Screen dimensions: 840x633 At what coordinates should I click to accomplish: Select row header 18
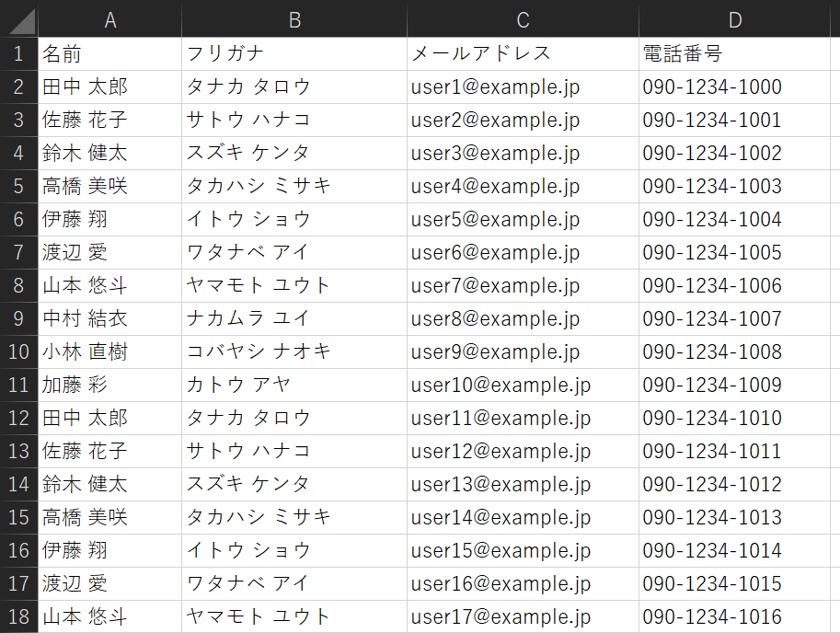tap(17, 616)
